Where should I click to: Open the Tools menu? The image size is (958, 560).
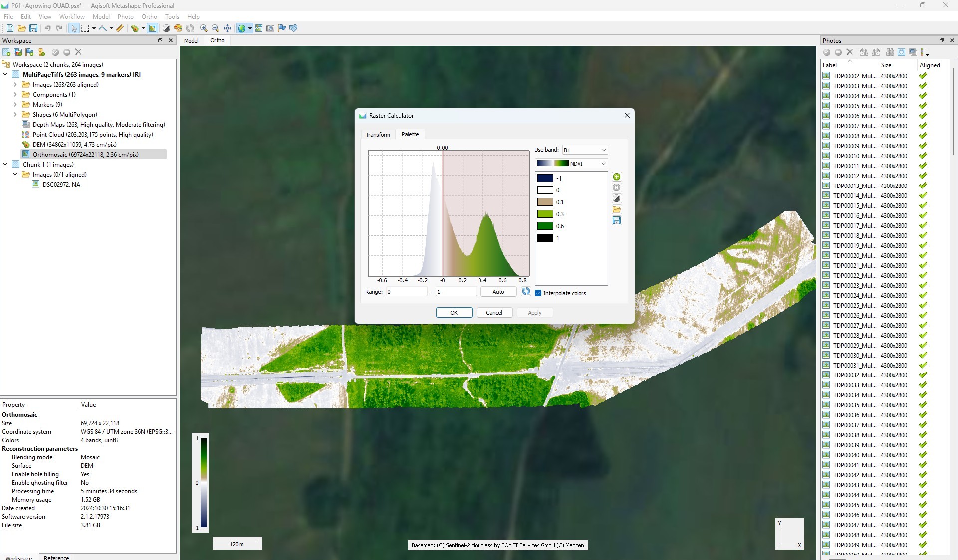click(x=172, y=16)
